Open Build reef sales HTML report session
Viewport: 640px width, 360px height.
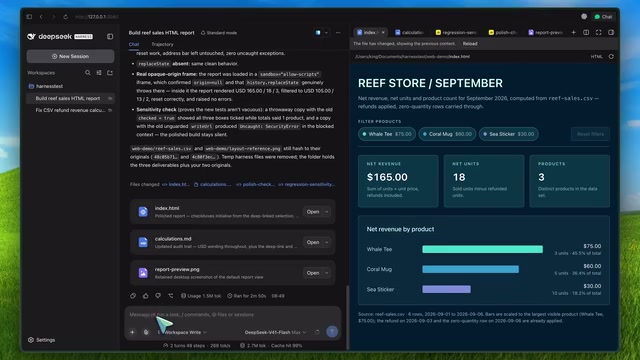[x=70, y=98]
